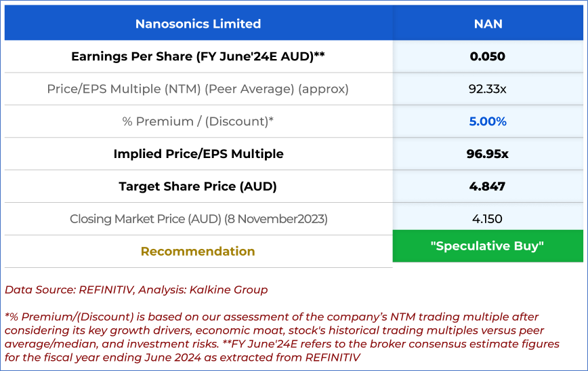The height and width of the screenshot is (371, 588).
Task: Click the 4.150 closing price value
Action: [x=488, y=219]
